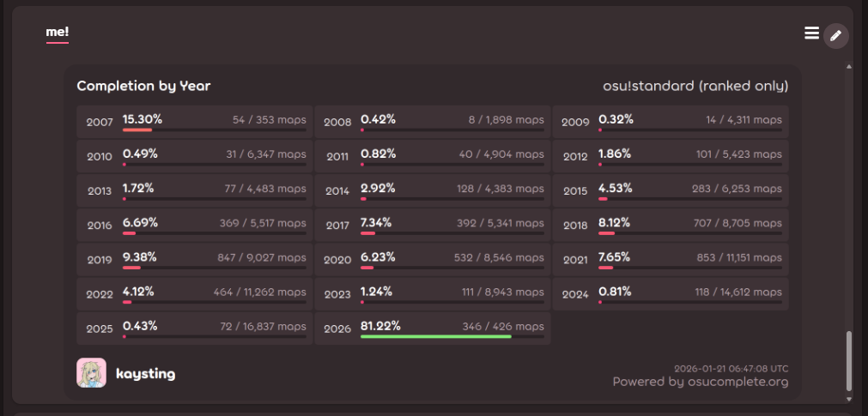This screenshot has height=416, width=868.
Task: Click the pencil edit icon
Action: coord(835,35)
